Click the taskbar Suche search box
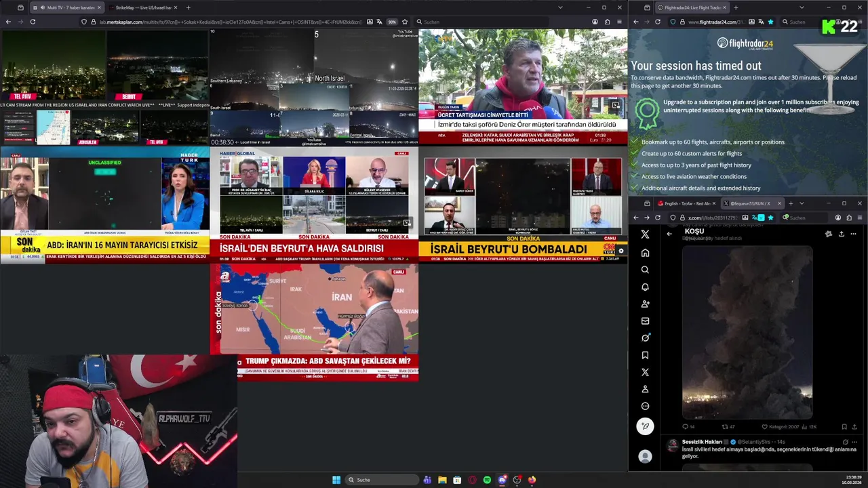The image size is (868, 488). coord(382,480)
